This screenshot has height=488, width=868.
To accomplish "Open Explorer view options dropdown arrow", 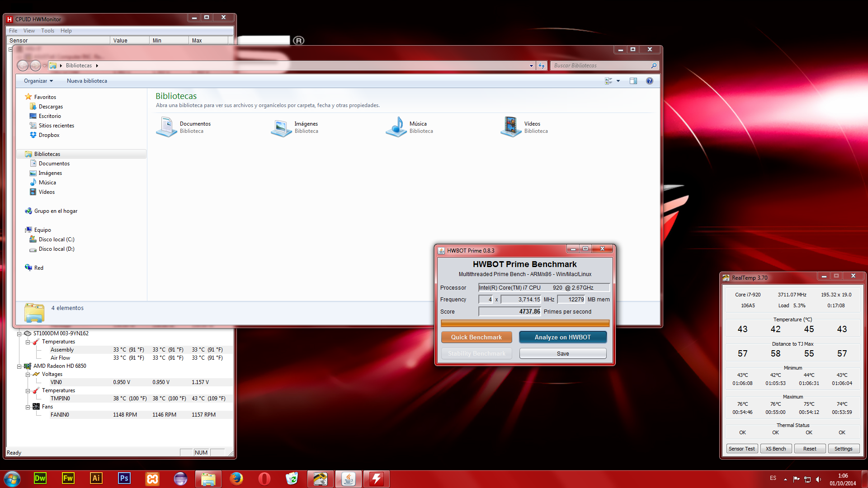I will pyautogui.click(x=618, y=81).
